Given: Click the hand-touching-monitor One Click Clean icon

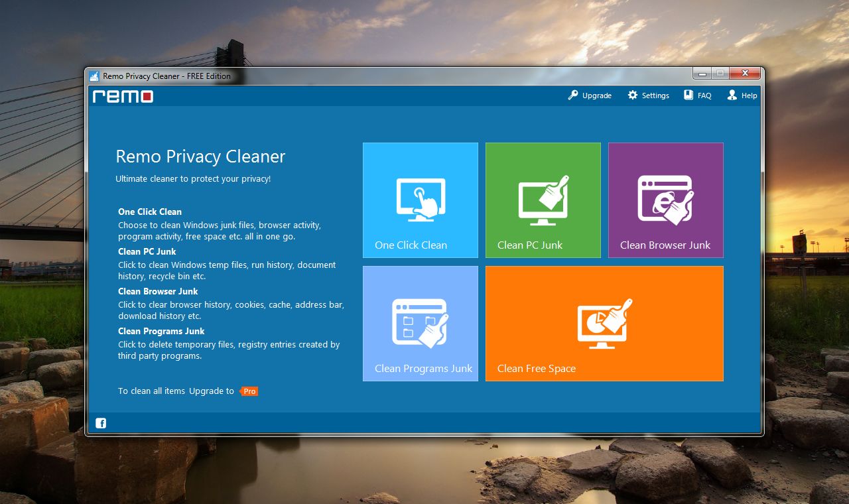Looking at the screenshot, I should (421, 200).
